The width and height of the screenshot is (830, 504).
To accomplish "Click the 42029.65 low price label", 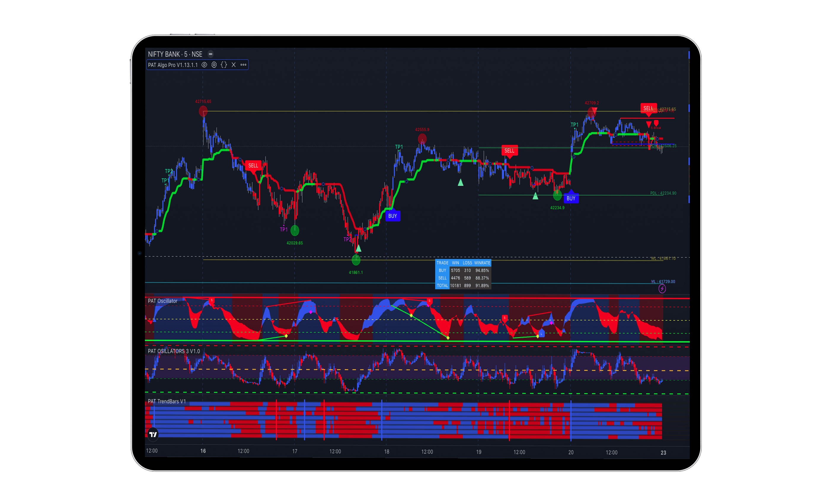I will [295, 243].
